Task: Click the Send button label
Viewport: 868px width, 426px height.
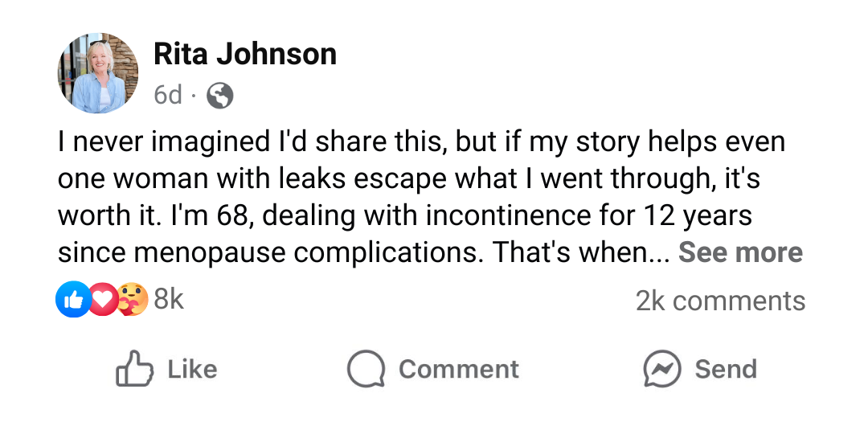Action: [x=725, y=369]
